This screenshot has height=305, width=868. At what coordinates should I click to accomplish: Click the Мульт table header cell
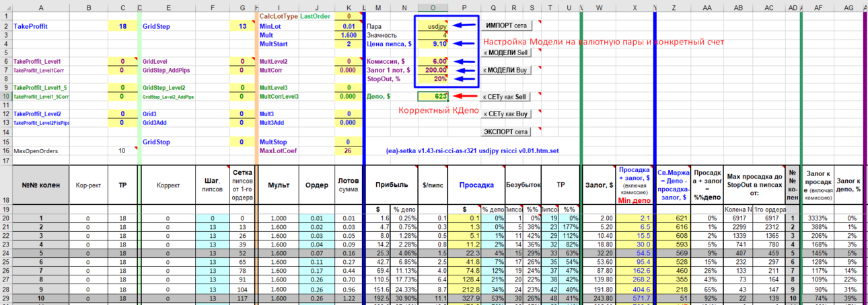coord(278,184)
